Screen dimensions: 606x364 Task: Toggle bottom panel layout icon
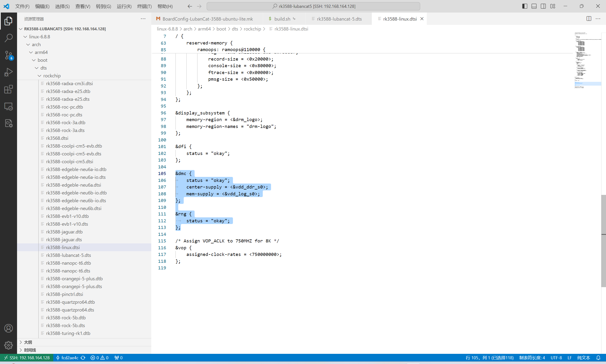534,6
